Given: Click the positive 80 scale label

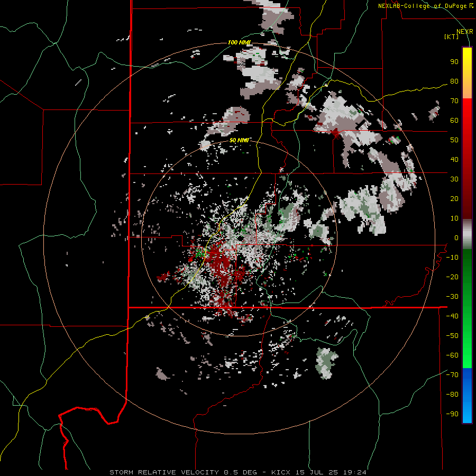Looking at the screenshot, I should point(454,81).
